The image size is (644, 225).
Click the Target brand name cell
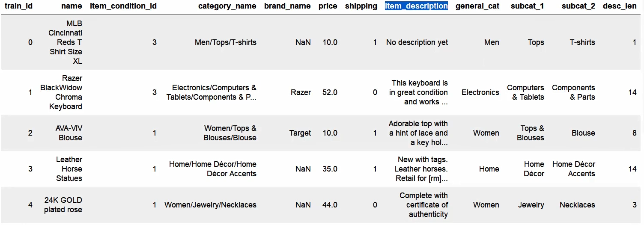pos(300,133)
